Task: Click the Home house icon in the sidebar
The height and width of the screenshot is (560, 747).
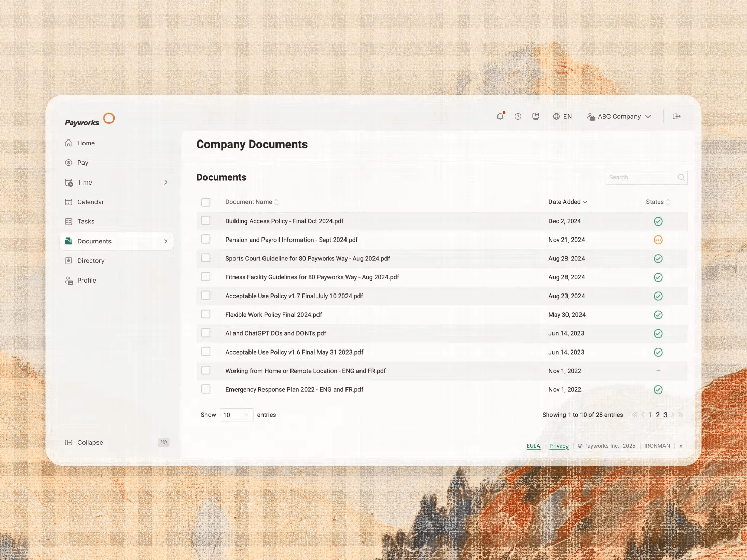Action: 68,143
